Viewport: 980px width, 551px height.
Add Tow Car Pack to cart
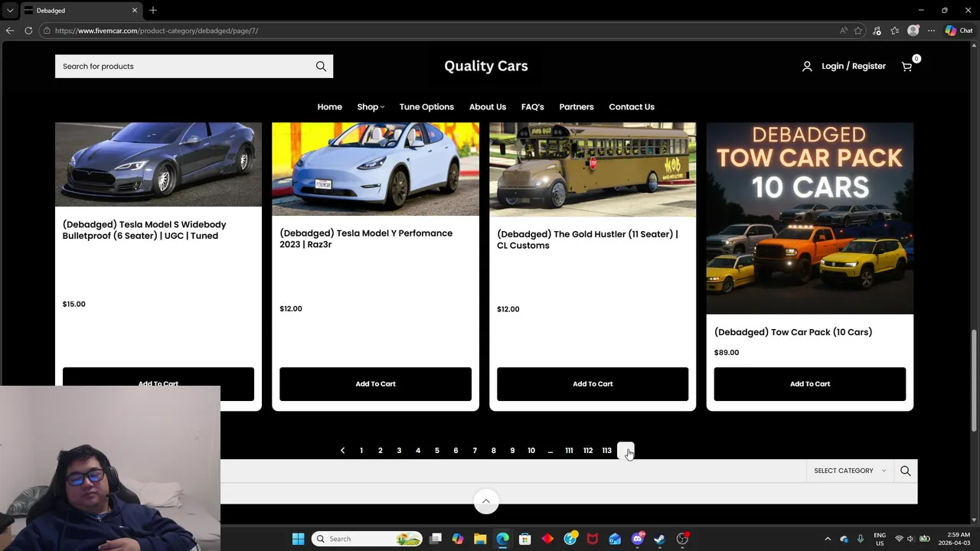[810, 384]
